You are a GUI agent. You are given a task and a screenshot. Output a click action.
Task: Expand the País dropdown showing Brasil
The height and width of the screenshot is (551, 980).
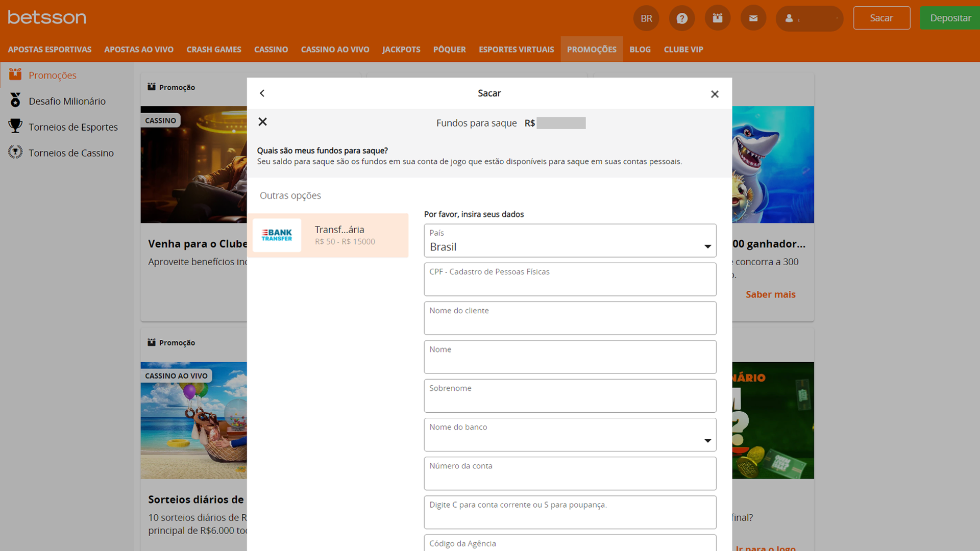[x=570, y=241]
